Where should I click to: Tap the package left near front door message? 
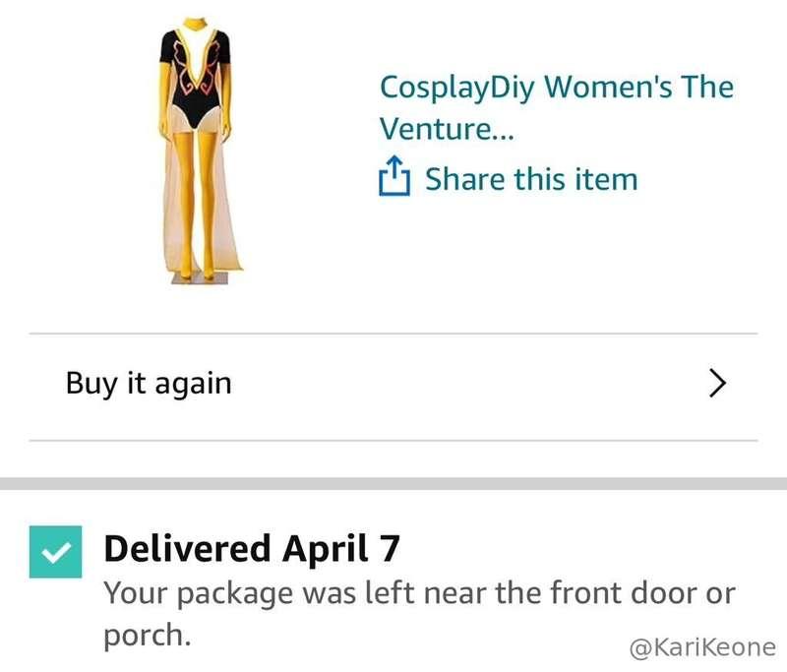pos(420,614)
